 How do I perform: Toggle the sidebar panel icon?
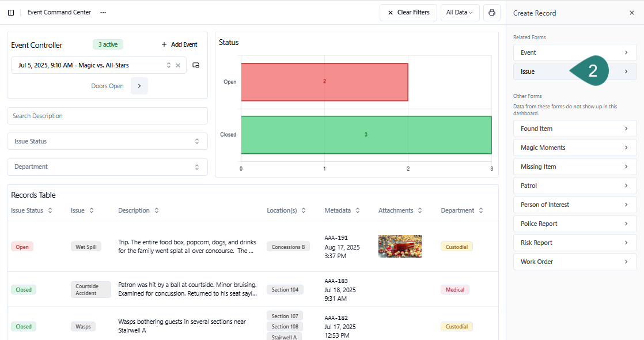point(11,13)
